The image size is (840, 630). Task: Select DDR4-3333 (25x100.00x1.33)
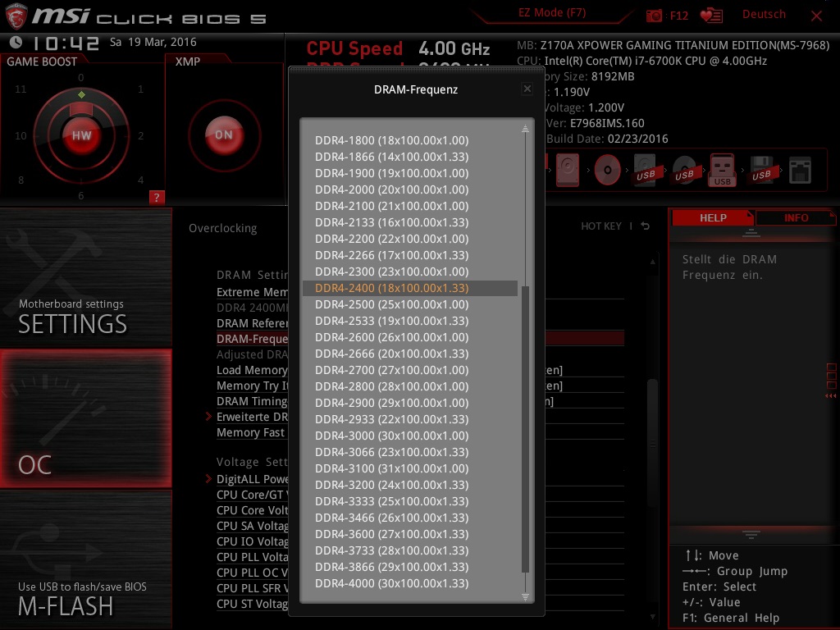pos(410,501)
